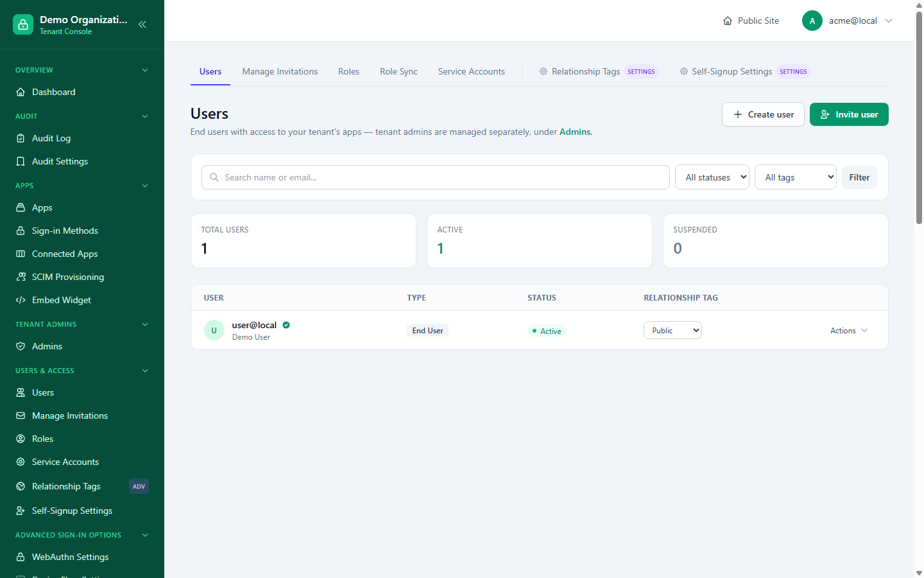Click the acme@local avatar icon
Screen dimensions: 924x578
812,21
